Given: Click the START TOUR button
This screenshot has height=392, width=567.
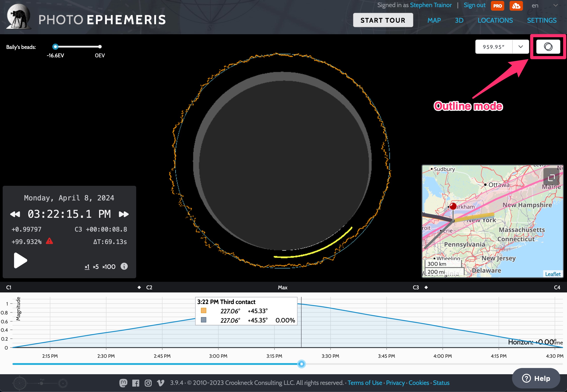Looking at the screenshot, I should [383, 20].
